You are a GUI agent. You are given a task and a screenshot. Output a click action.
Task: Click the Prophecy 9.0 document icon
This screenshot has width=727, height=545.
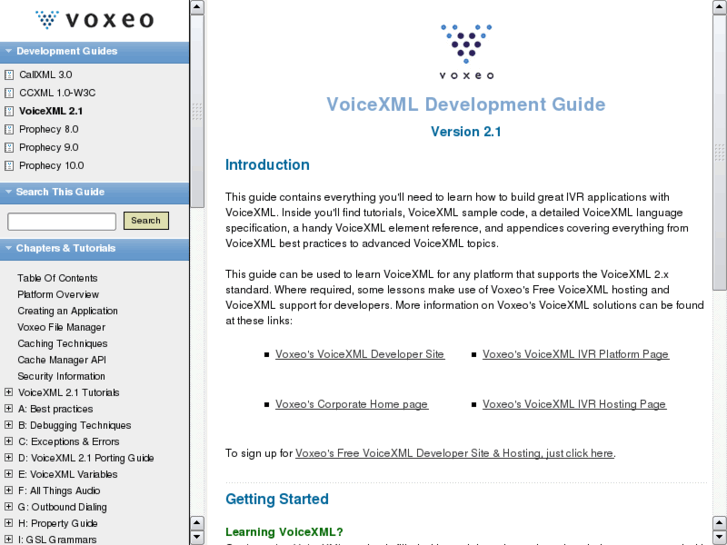(9, 147)
